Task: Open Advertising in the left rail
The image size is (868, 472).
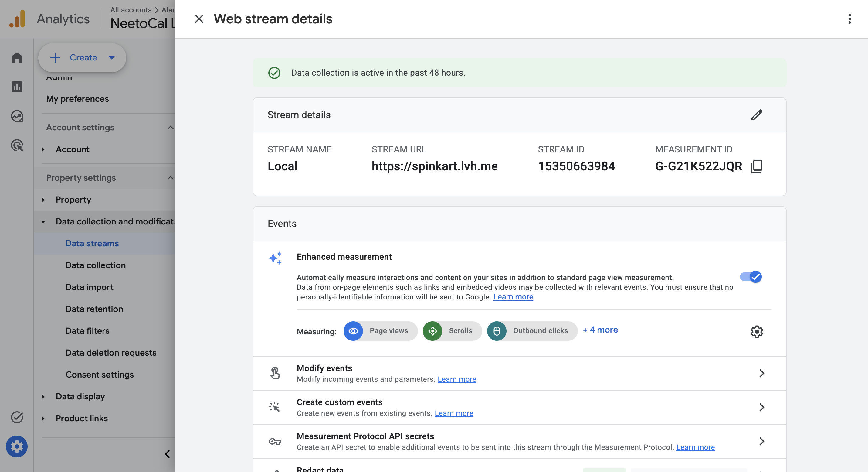Action: [17, 146]
